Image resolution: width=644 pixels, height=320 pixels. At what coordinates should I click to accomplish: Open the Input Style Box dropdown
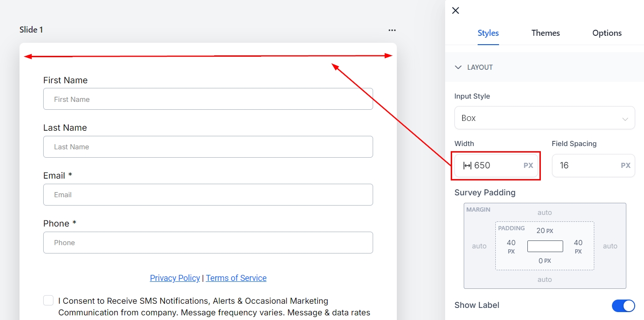tap(544, 118)
